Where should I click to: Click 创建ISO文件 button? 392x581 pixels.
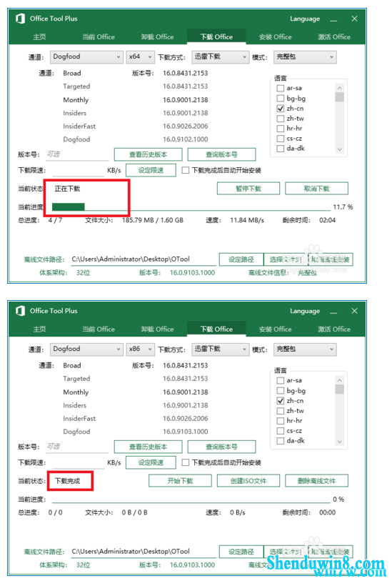click(x=248, y=480)
